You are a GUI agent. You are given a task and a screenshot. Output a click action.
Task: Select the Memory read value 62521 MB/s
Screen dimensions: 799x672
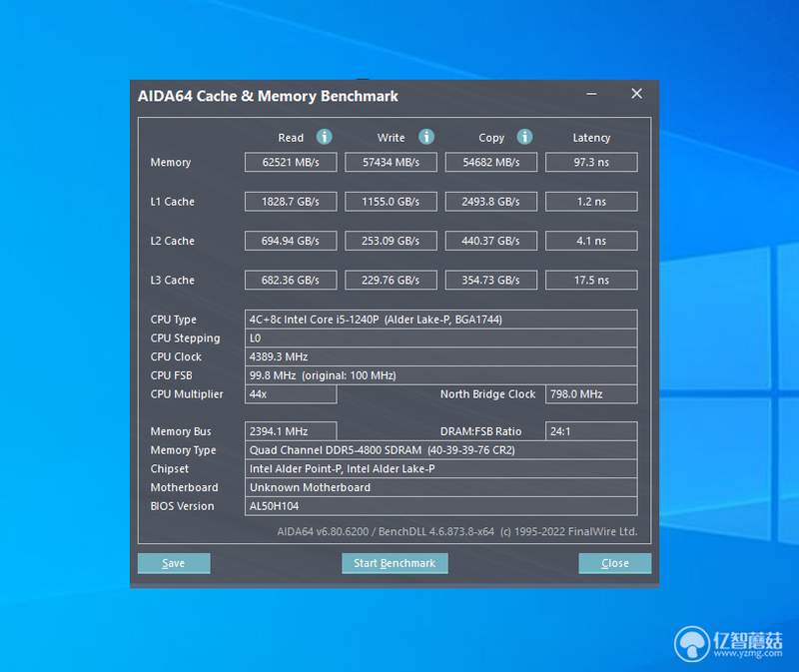coord(291,162)
